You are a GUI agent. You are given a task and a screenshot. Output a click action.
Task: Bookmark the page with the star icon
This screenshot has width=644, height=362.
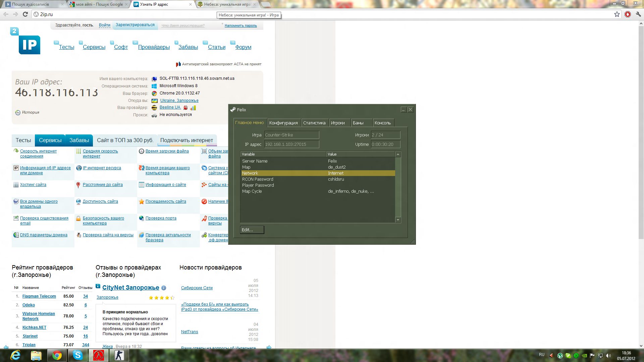[x=617, y=14]
